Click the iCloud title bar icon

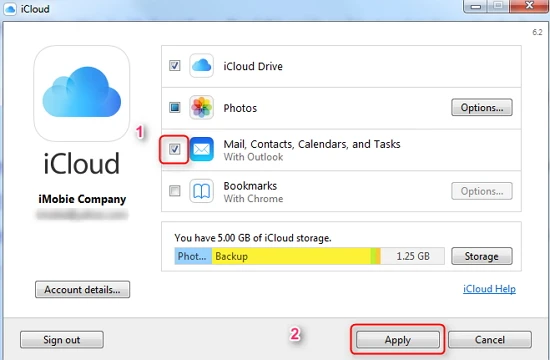coord(9,9)
